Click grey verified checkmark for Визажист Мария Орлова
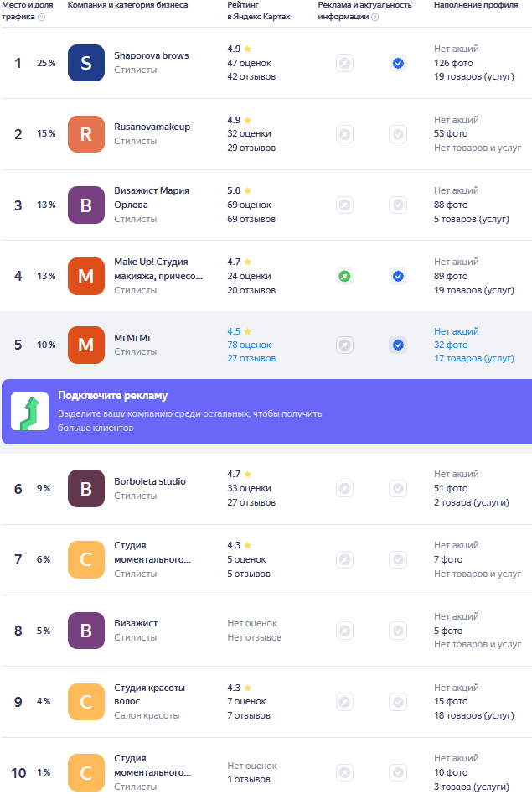The image size is (532, 805). 398,205
